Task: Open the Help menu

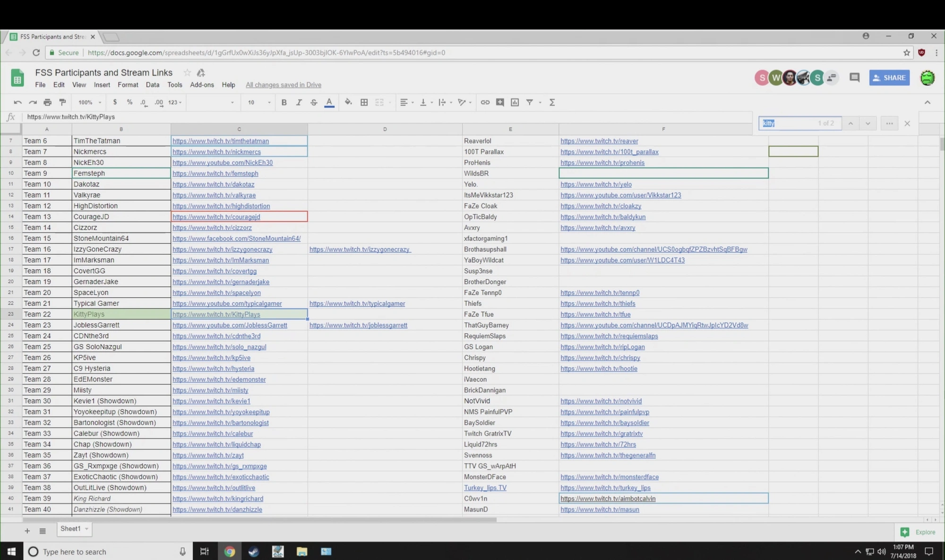Action: coord(228,85)
